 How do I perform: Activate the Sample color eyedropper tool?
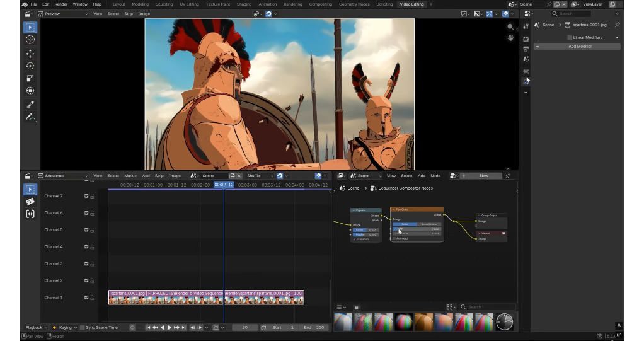coord(30,105)
